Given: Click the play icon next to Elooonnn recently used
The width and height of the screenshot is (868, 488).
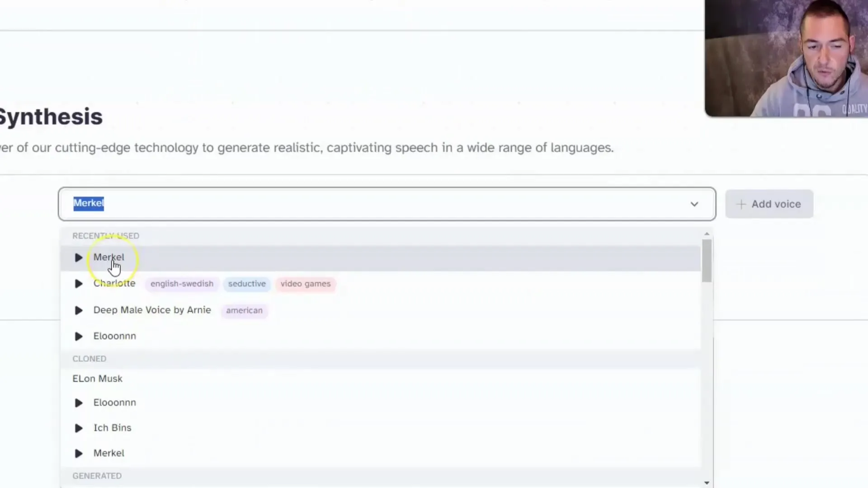Looking at the screenshot, I should (78, 335).
